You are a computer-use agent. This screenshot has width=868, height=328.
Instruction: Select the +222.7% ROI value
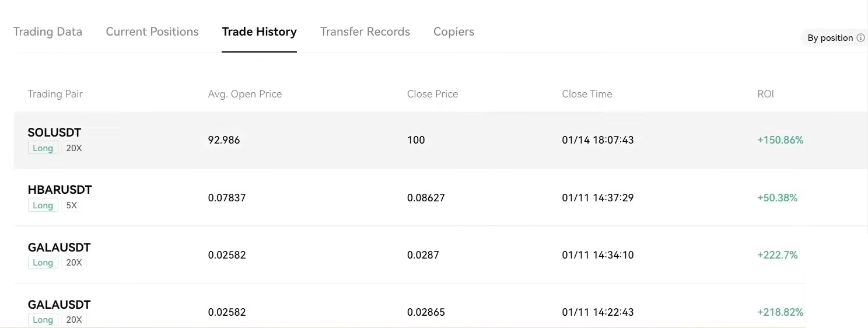point(777,255)
